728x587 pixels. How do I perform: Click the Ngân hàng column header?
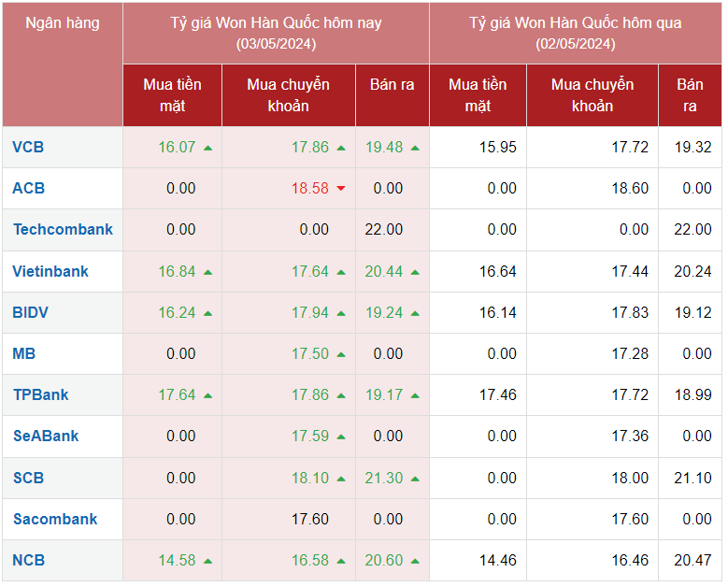(63, 22)
